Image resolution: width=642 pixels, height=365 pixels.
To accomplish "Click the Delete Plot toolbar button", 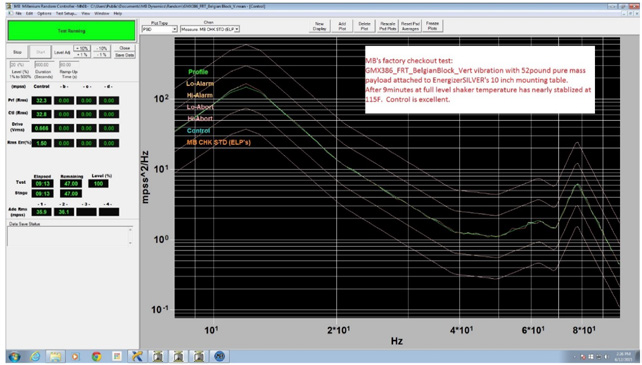I will pyautogui.click(x=364, y=26).
